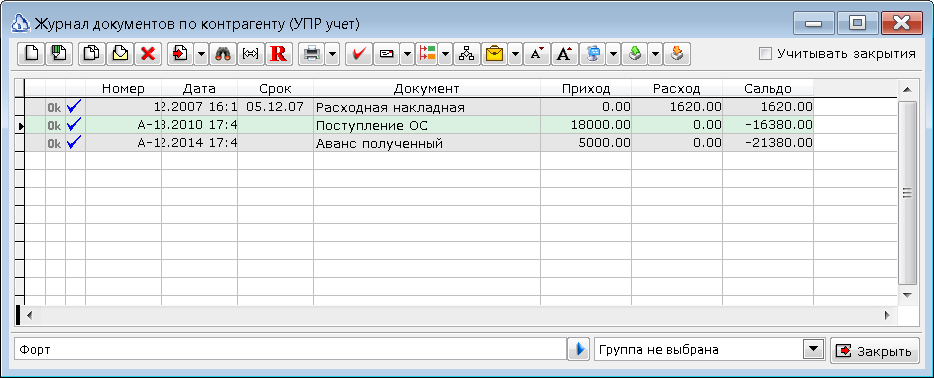Click the small label card icon
Screen dimensions: 934x378
(x=387, y=54)
